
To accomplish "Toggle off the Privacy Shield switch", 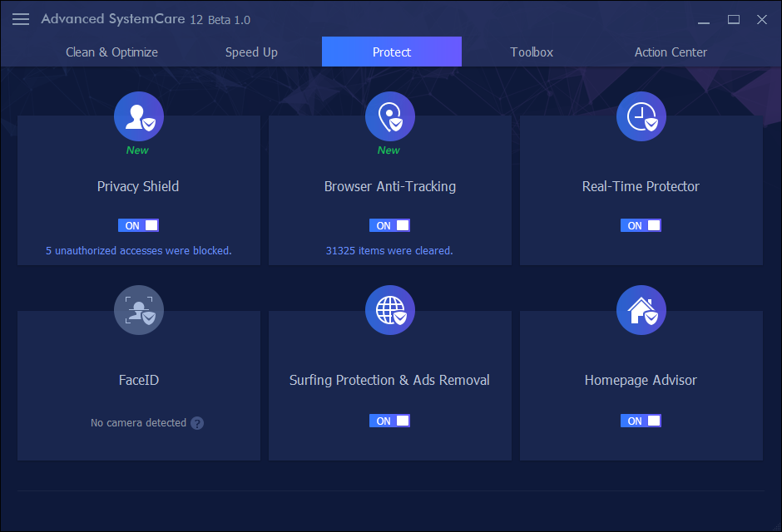I will click(x=139, y=225).
